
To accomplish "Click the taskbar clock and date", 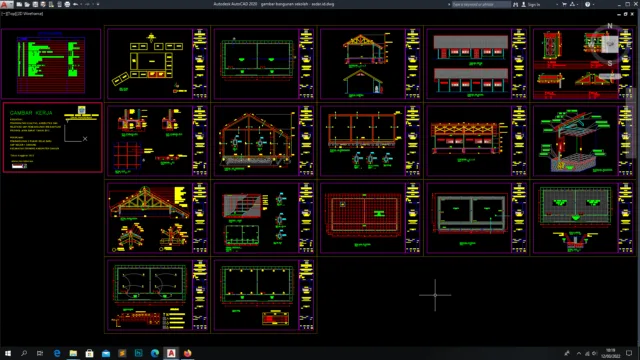I will click(x=611, y=353).
